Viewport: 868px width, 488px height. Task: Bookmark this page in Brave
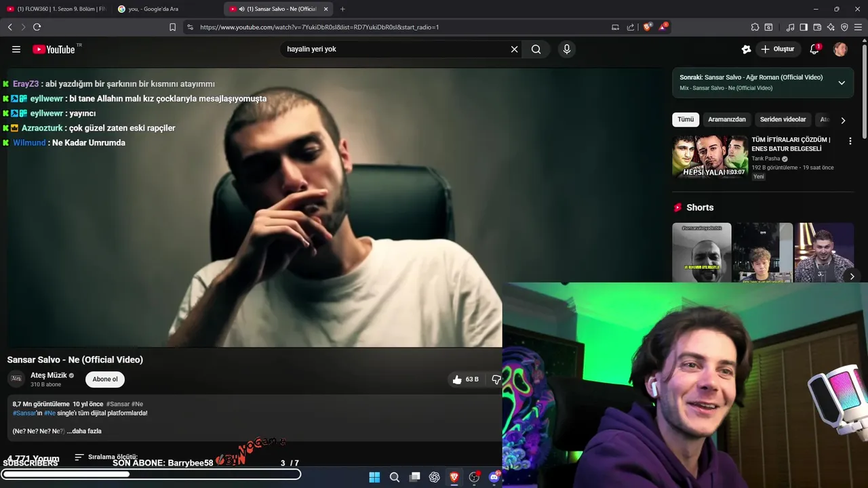pos(172,27)
